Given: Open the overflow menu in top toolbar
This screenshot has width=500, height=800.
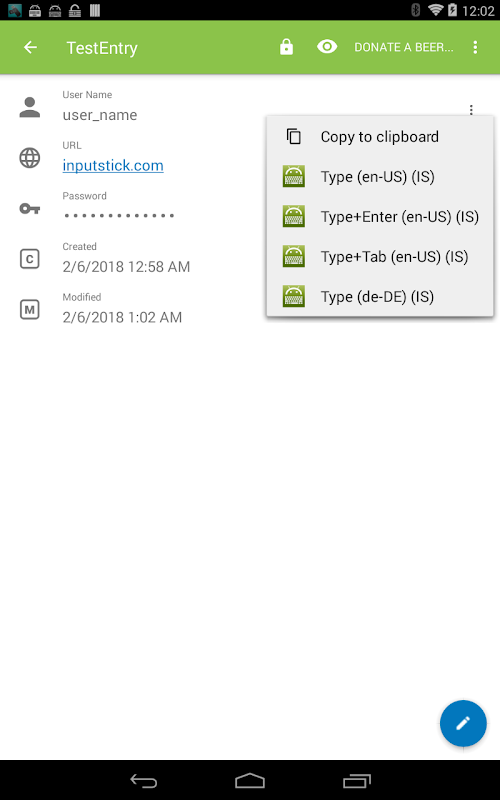Looking at the screenshot, I should click(475, 47).
